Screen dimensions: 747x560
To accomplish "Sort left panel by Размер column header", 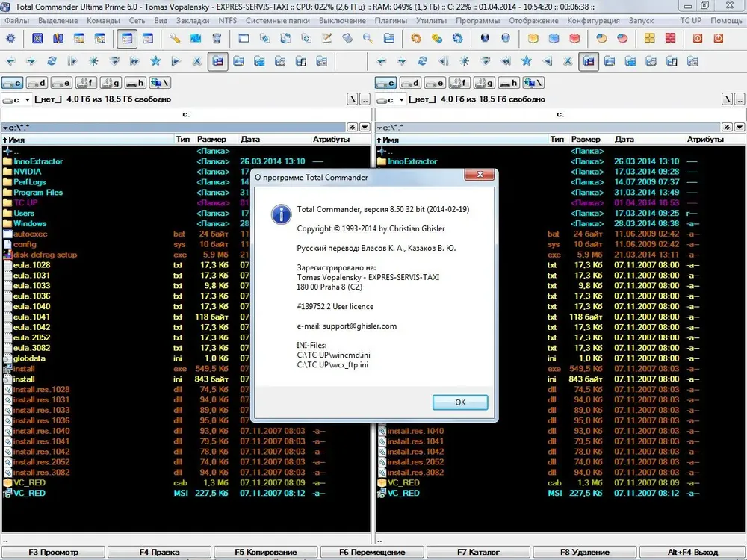I will 211,139.
